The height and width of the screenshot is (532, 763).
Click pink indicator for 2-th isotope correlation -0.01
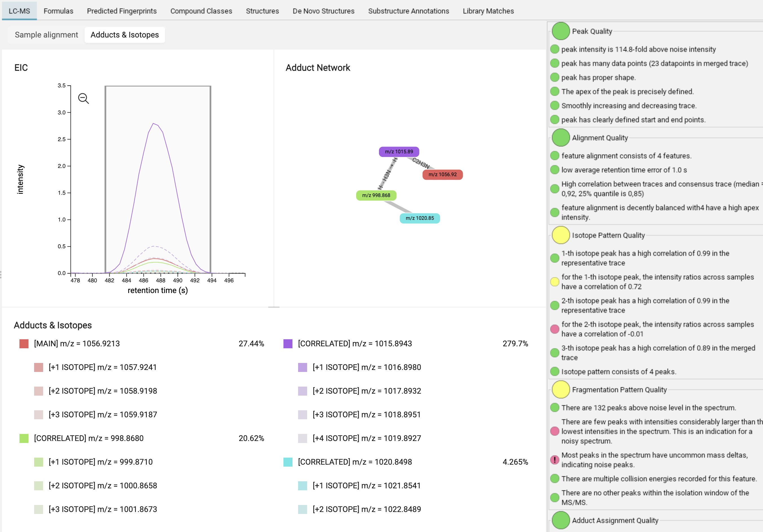tap(554, 329)
